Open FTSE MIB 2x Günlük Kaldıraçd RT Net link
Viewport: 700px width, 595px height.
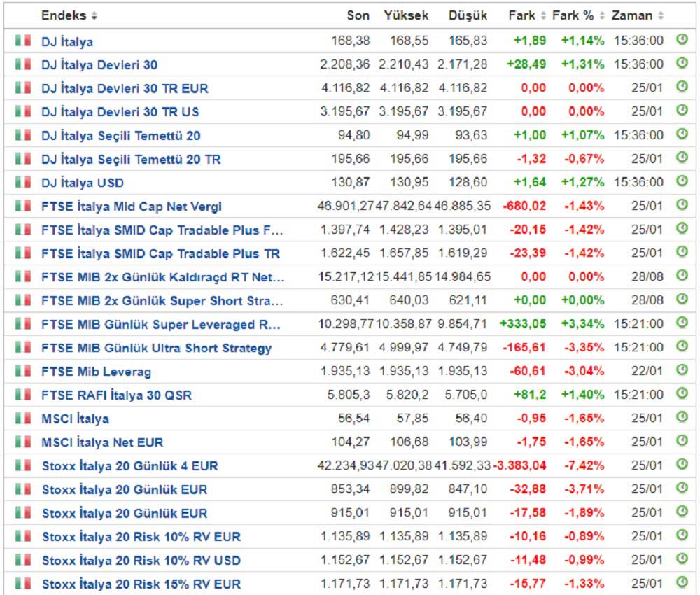(x=163, y=278)
